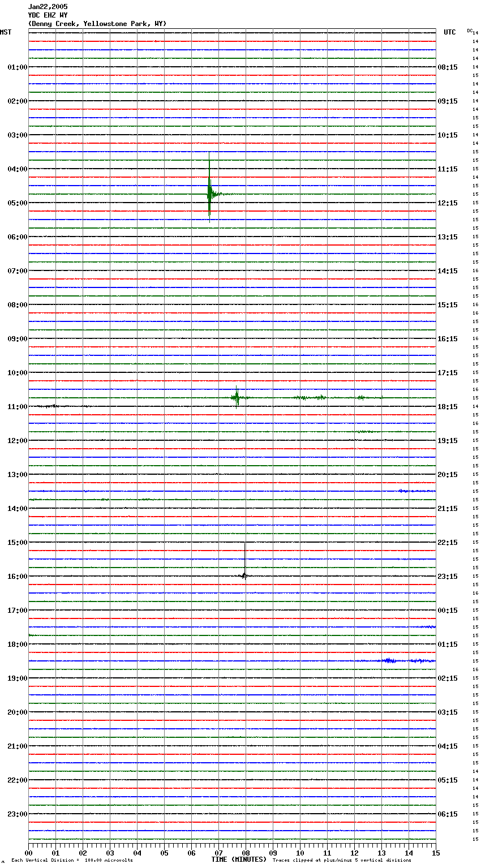This screenshot has height=868, width=481.
Task: Select the 09:00 MST row label
Action: pyautogui.click(x=18, y=339)
